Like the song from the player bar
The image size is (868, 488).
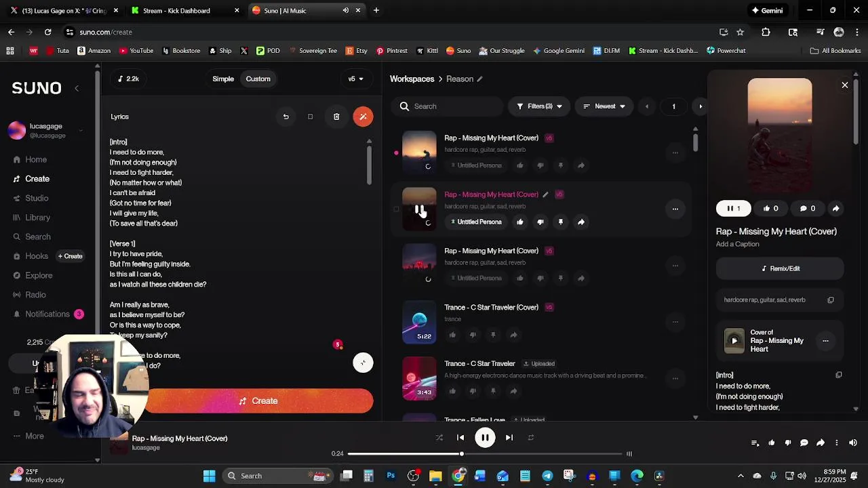coord(771,443)
